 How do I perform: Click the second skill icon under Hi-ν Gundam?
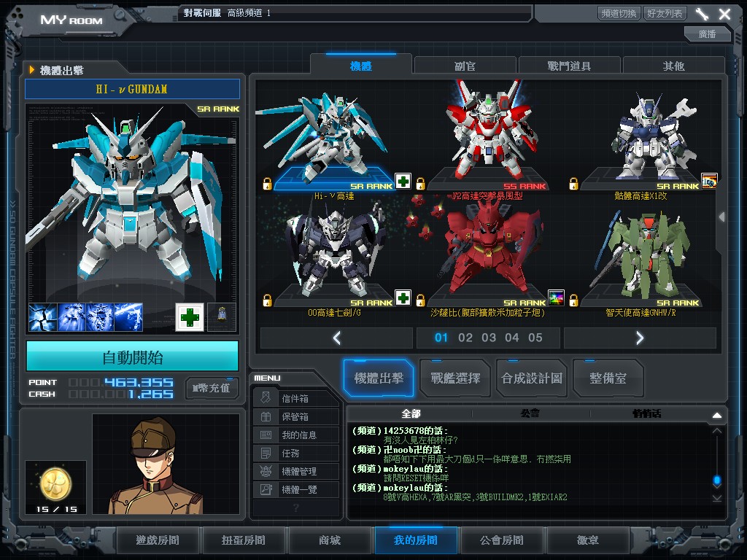click(x=71, y=317)
